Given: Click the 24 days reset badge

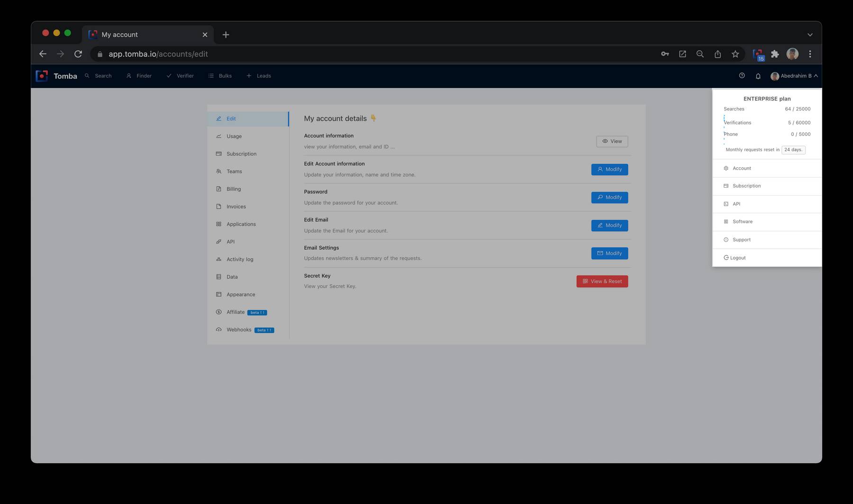Looking at the screenshot, I should point(793,150).
